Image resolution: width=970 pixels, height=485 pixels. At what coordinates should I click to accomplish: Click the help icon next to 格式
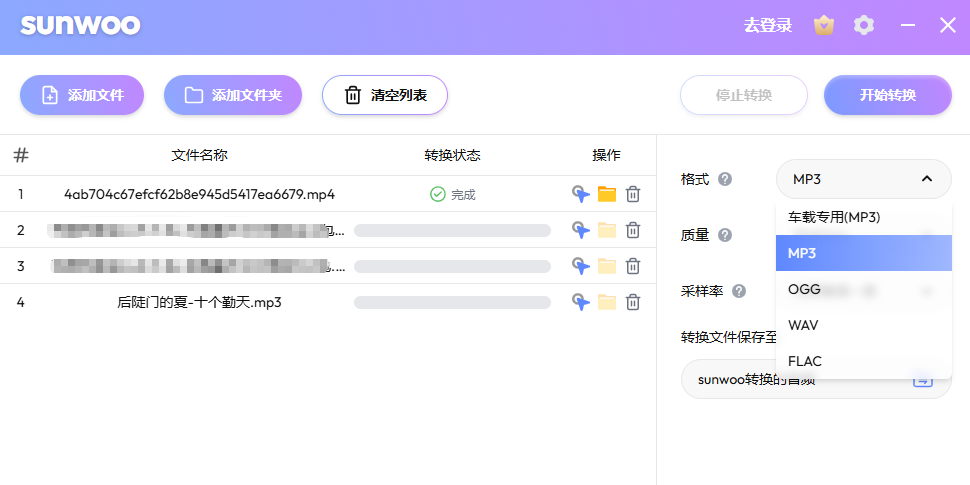725,179
